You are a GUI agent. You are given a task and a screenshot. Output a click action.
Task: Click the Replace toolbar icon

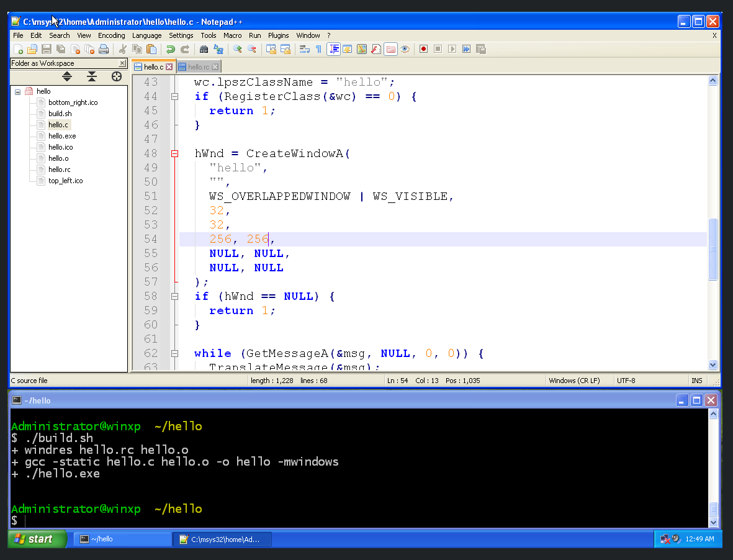click(x=218, y=49)
